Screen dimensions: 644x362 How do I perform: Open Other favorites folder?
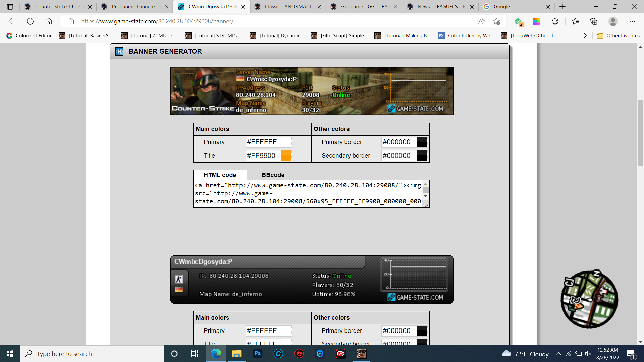coord(618,36)
